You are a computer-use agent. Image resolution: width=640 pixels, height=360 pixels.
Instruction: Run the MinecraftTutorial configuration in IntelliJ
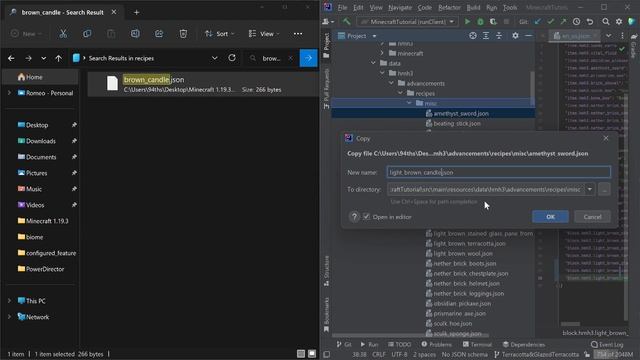click(x=467, y=21)
